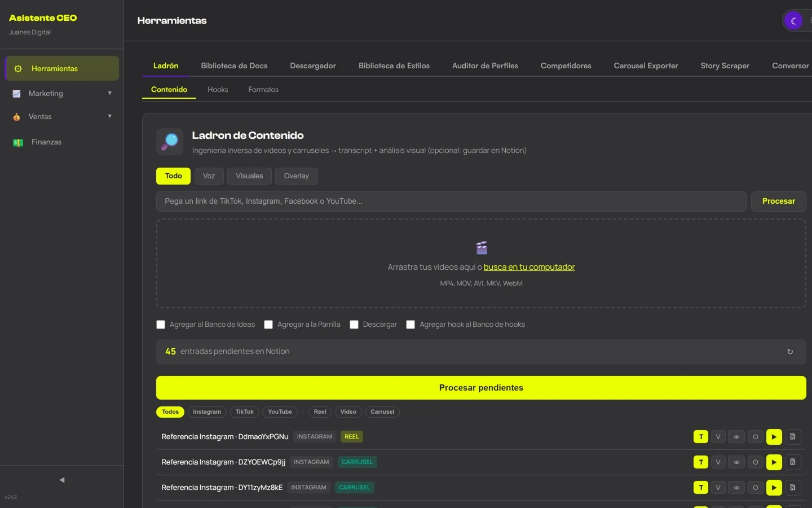Click the T button on DZYOEWCp9jj row
Viewport: 812px width, 508px height.
[701, 462]
